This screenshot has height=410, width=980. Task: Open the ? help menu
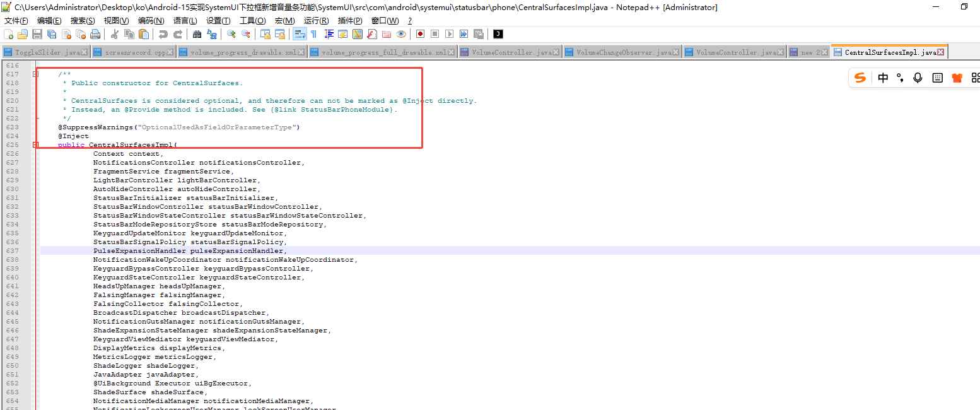click(x=410, y=21)
